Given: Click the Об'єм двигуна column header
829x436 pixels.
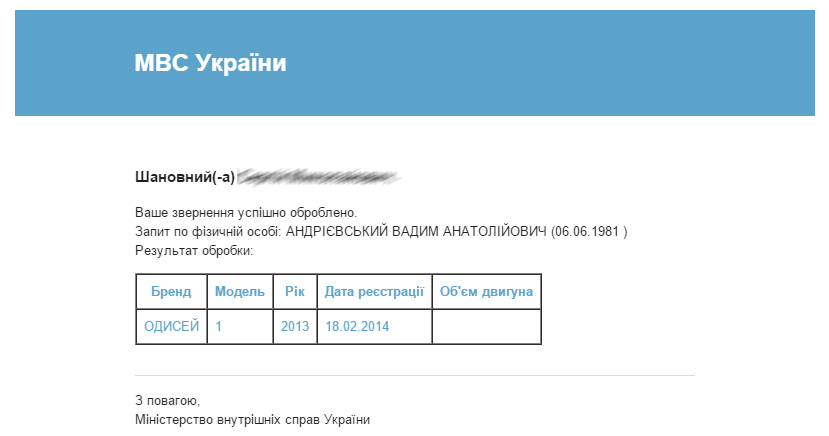Looking at the screenshot, I should [486, 292].
